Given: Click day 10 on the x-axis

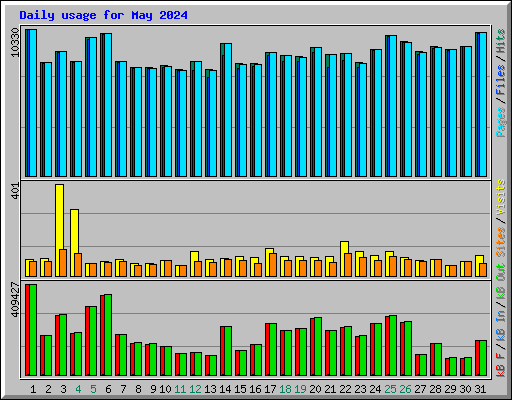Looking at the screenshot, I should [x=165, y=389].
